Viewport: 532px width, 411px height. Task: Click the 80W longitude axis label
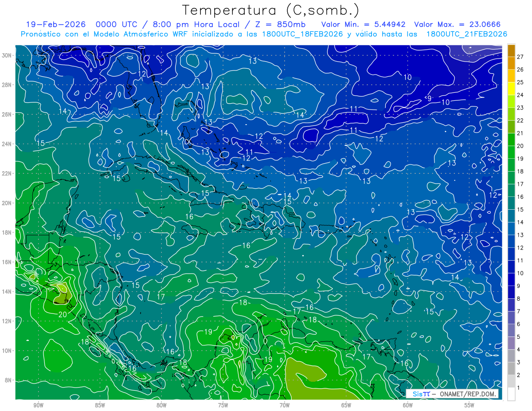click(161, 406)
